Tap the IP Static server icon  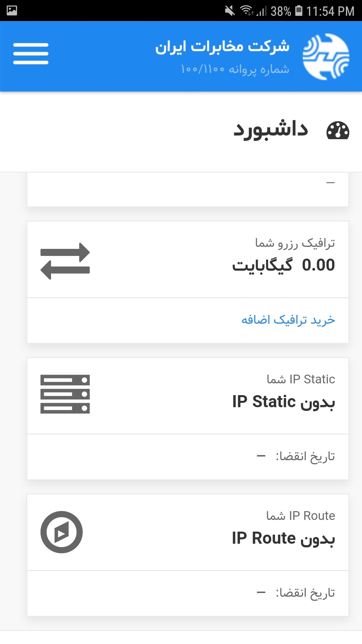[x=65, y=394]
